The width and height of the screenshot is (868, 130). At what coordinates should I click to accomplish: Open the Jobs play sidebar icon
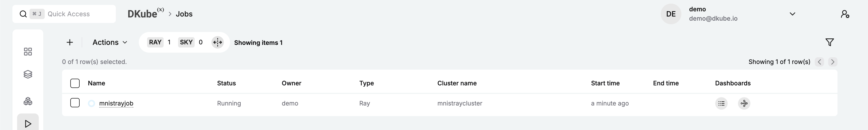pos(28,124)
